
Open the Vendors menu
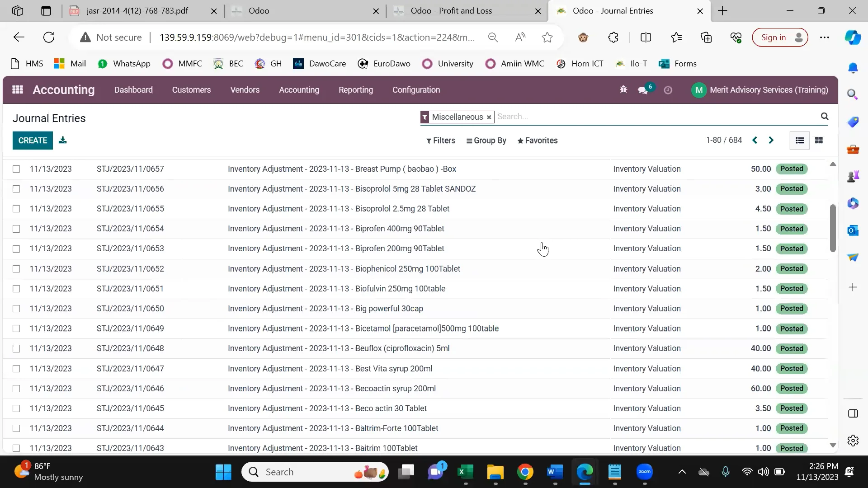point(245,90)
